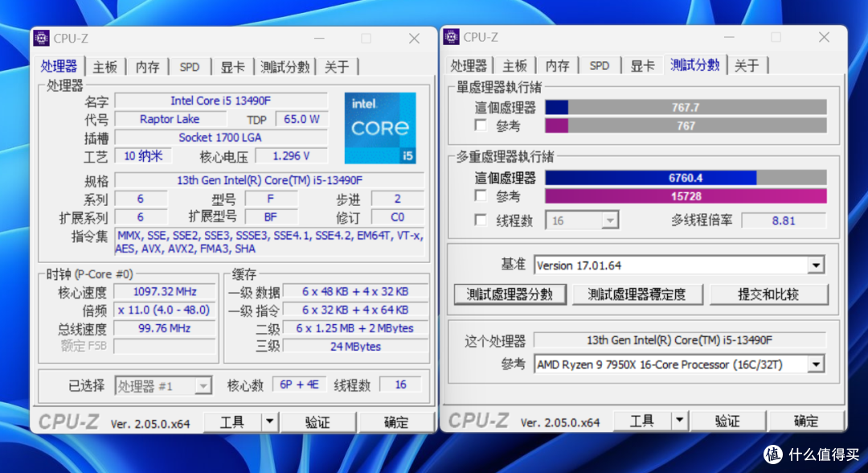
Task: Open SPD tab in the processor info window
Action: coord(190,67)
